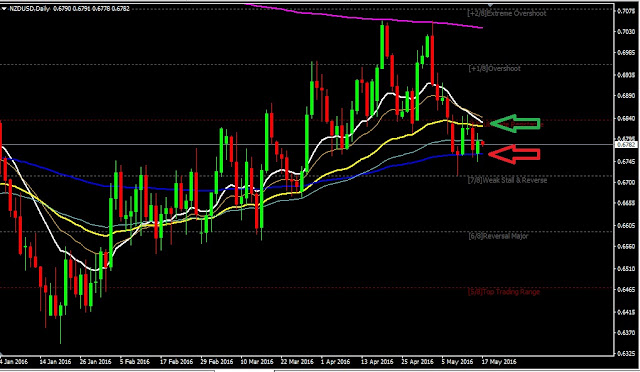Click the [+1/8]Overshoot level label
640x372 pixels.
click(494, 69)
